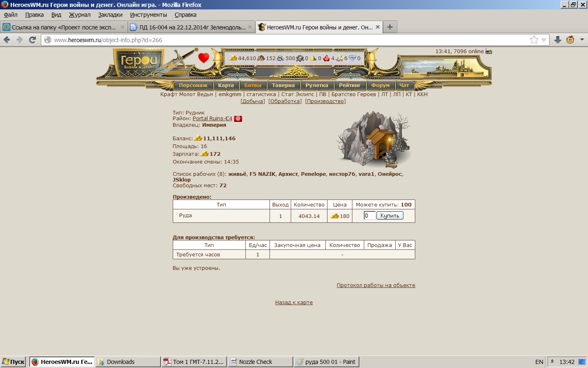
Task: Close the 'ПД 16-004' tab
Action: coord(250,27)
